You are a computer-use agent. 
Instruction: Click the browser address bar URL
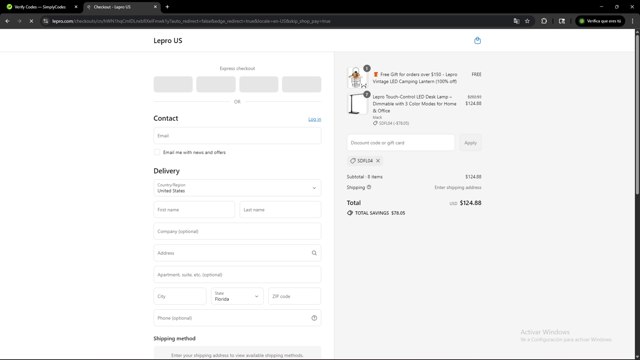tap(191, 21)
